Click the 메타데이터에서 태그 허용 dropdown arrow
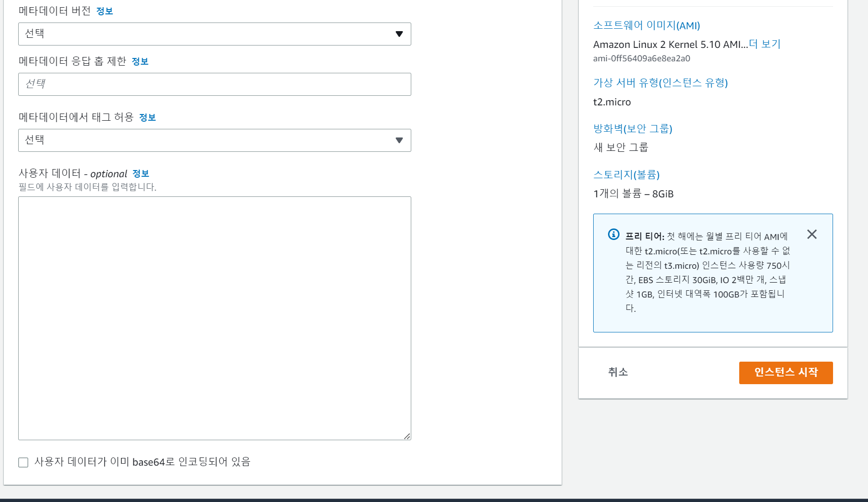 [x=399, y=140]
